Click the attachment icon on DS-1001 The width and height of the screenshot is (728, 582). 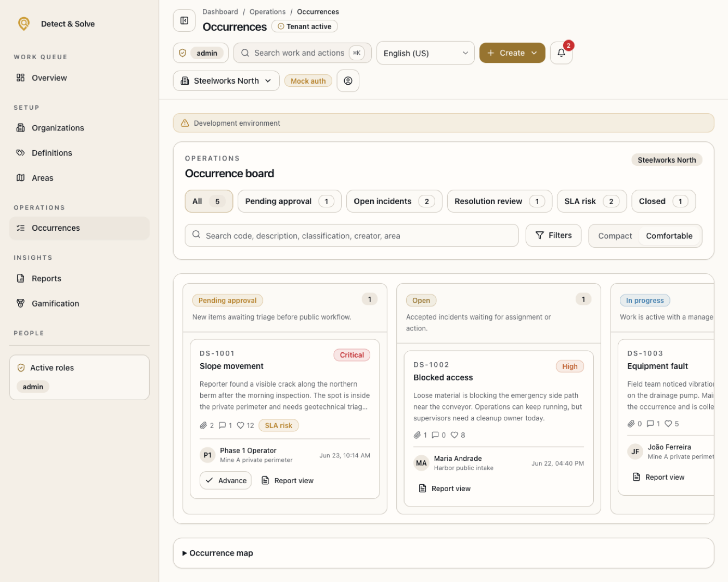pyautogui.click(x=203, y=425)
